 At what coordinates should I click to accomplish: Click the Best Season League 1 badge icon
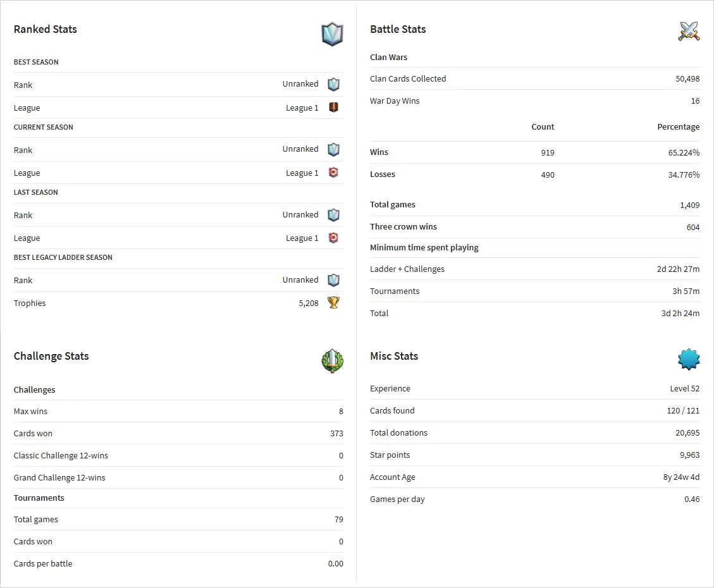click(333, 107)
